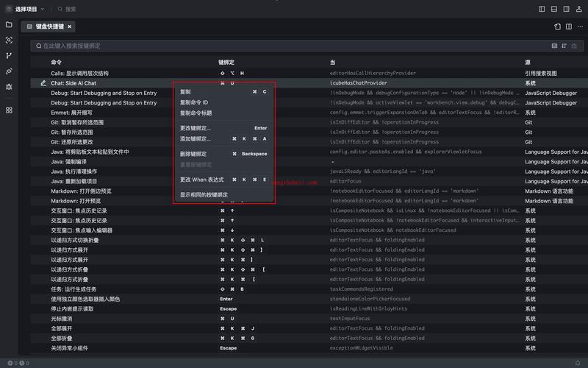The image size is (588, 368).
Task: Open keyboard shortcuts JSON file icon
Action: (x=557, y=26)
